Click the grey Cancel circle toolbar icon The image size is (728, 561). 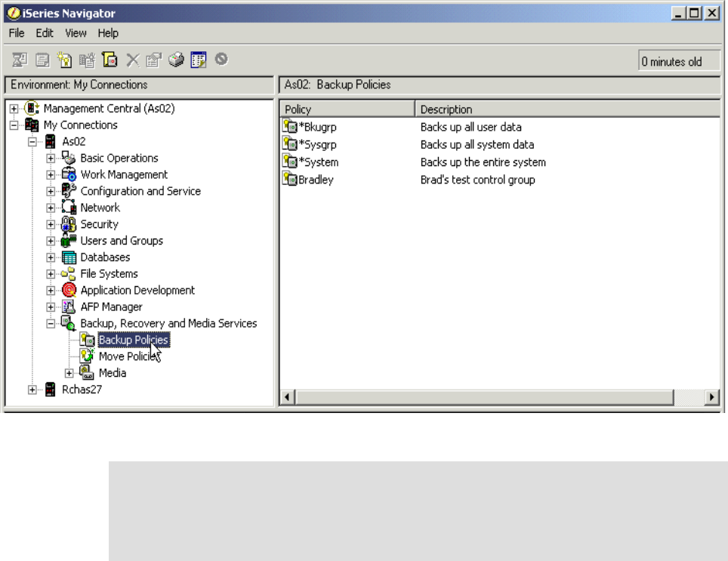point(221,59)
